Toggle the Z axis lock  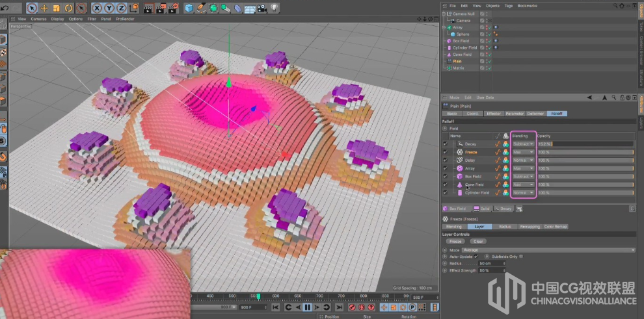(x=121, y=8)
